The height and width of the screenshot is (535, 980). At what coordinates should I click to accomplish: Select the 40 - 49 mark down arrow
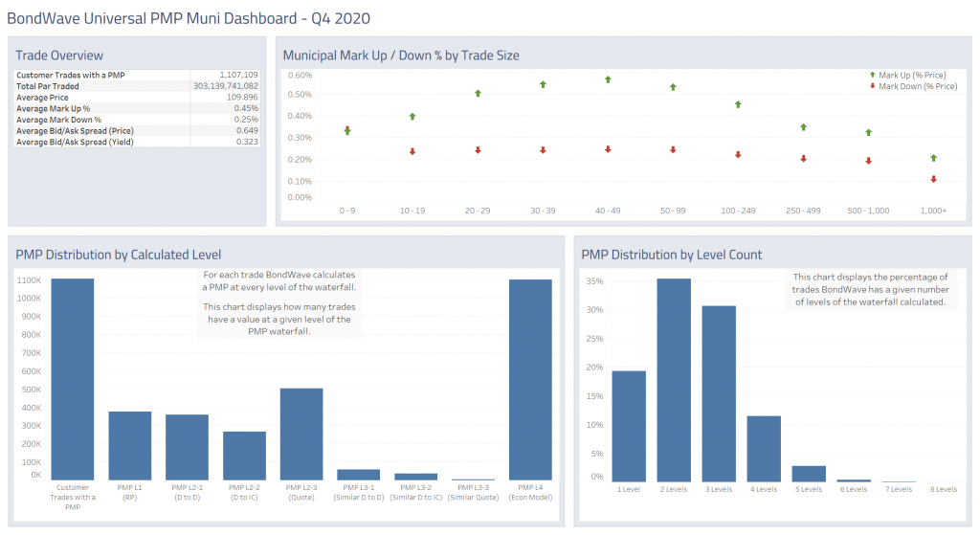click(608, 149)
